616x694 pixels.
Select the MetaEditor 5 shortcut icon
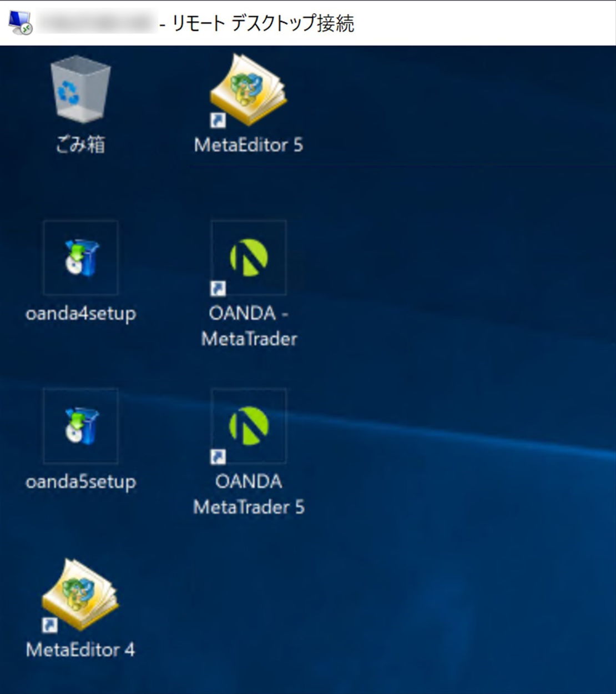point(248,90)
